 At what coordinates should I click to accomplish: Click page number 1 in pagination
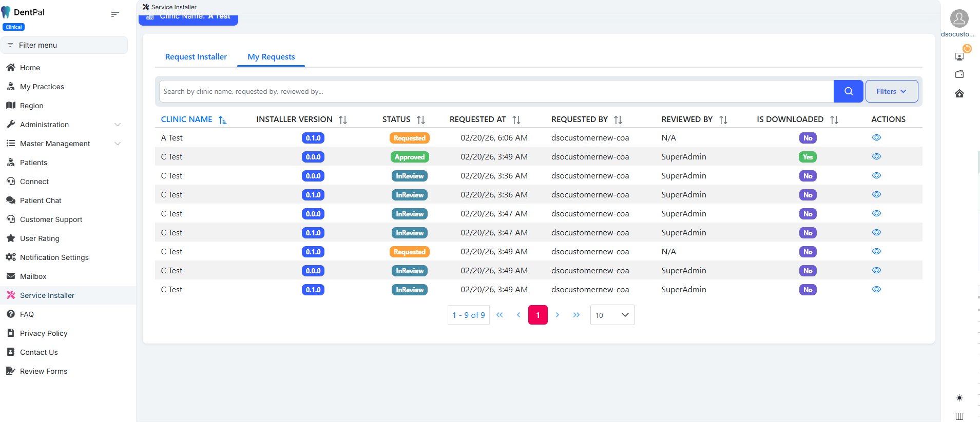537,315
